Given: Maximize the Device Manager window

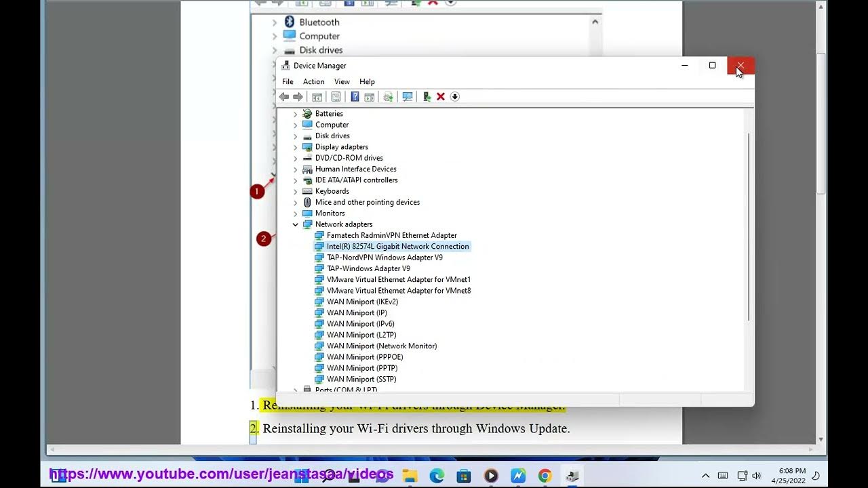Looking at the screenshot, I should [x=712, y=66].
